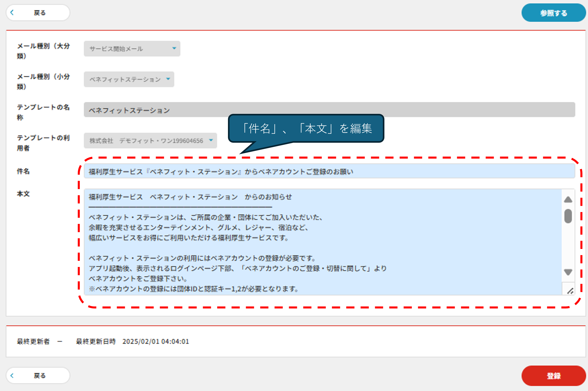This screenshot has height=391, width=588.
Task: Open the small-category ベネフィットステーション dropdown
Action: coord(129,79)
